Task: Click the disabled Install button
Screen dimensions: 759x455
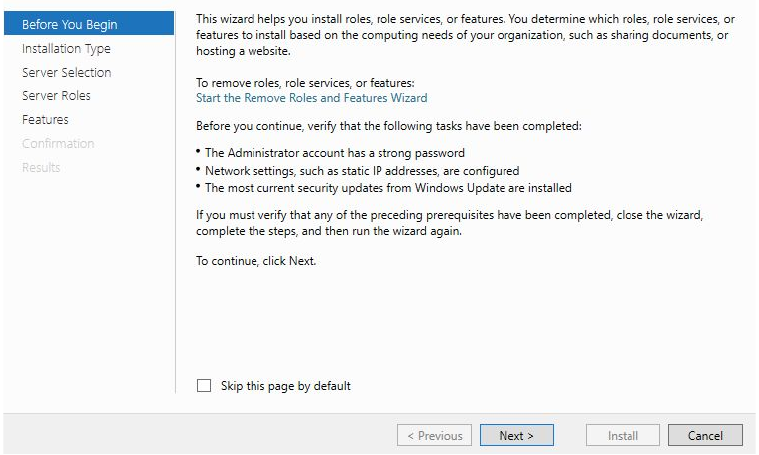Action: coord(623,435)
